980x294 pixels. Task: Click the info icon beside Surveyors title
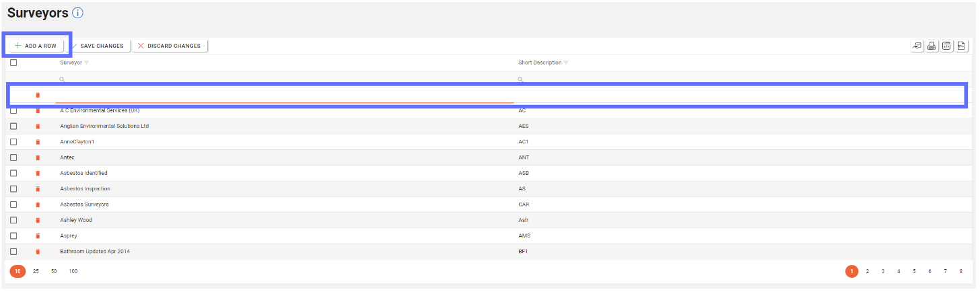click(77, 13)
